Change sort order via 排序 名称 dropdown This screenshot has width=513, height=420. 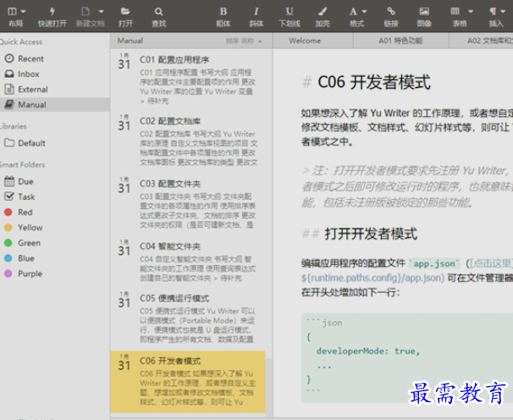pos(244,41)
